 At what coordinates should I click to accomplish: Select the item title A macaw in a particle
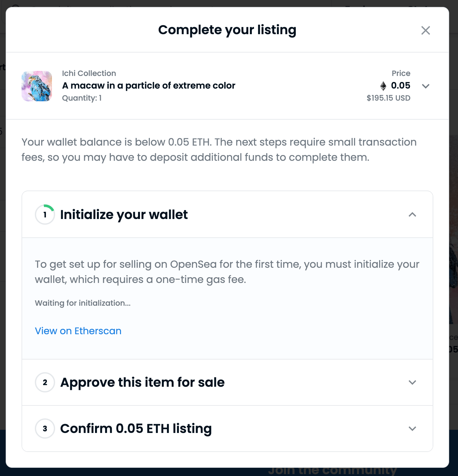pyautogui.click(x=149, y=85)
